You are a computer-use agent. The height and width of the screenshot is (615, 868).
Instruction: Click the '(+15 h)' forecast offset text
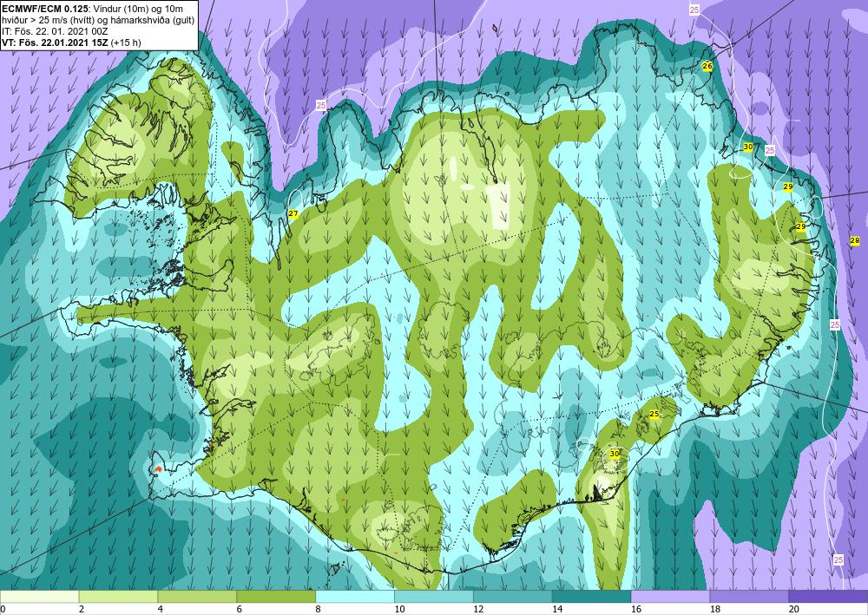tap(126, 43)
